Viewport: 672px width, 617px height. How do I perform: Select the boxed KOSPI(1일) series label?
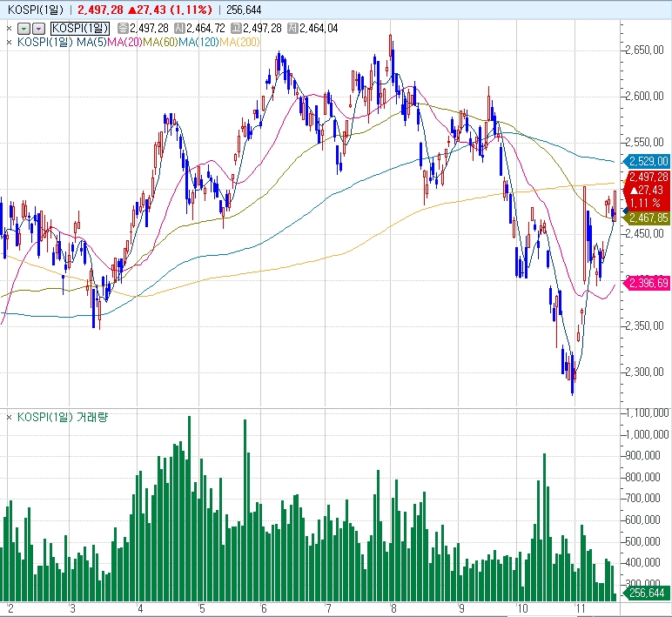coord(79,28)
